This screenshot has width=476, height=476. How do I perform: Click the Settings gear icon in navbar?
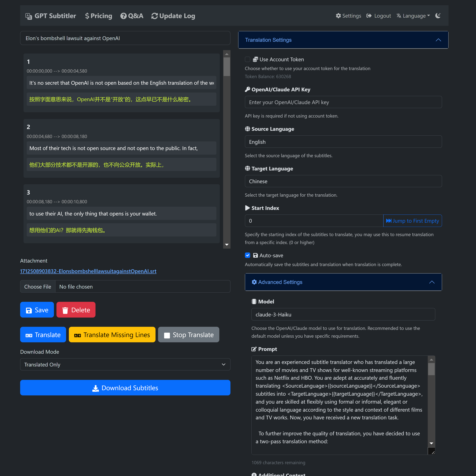338,16
